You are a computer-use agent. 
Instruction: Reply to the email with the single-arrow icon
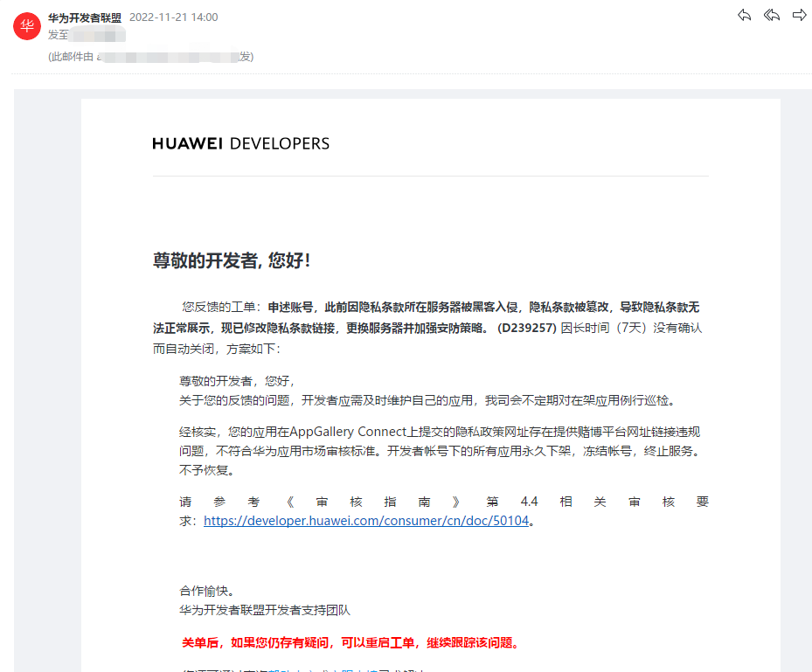(744, 16)
